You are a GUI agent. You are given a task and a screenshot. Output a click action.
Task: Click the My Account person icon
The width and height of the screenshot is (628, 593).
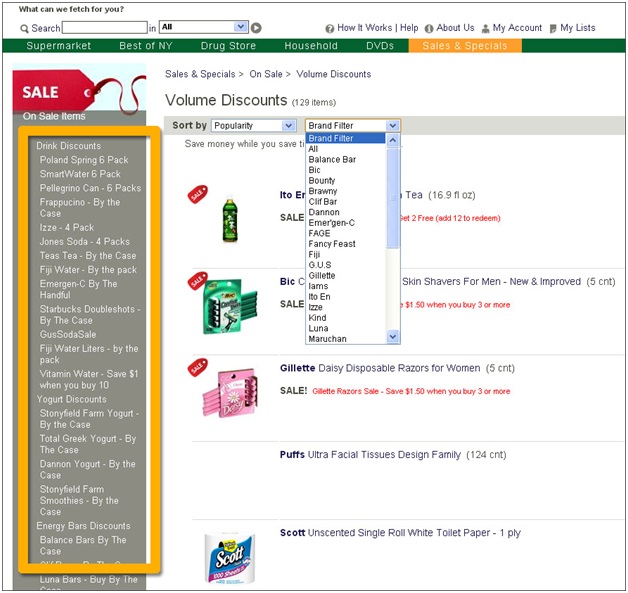485,28
